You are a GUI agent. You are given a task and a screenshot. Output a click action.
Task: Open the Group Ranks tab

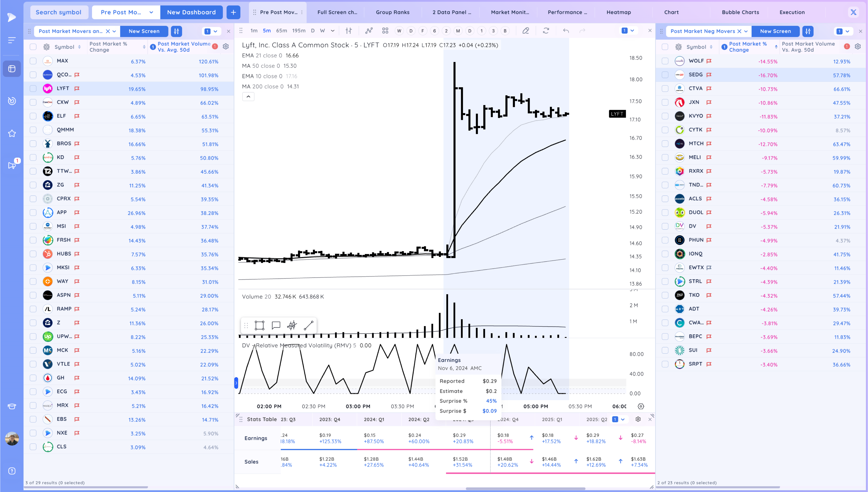[x=392, y=12]
